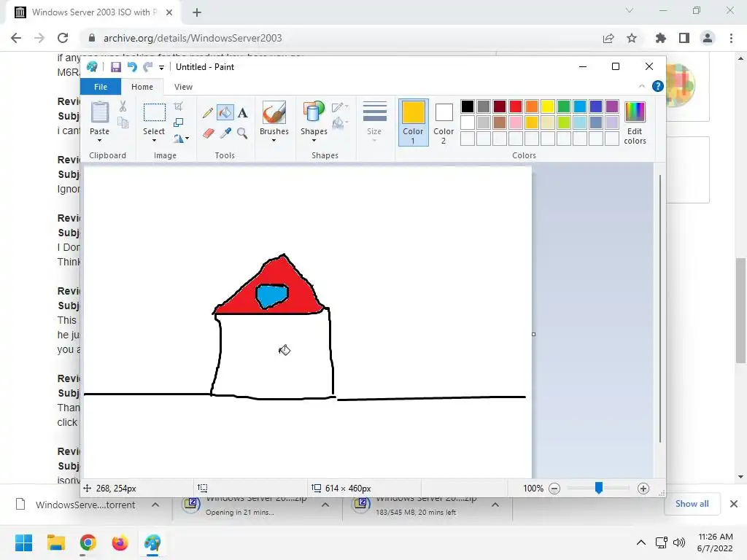Switch to the View ribbon tab
Viewport: 747px width, 560px height.
tap(183, 87)
